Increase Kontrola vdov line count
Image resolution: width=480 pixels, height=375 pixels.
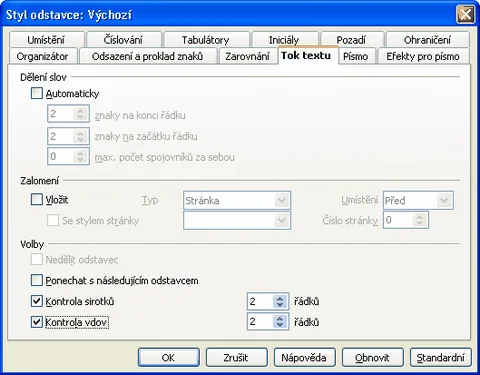point(280,318)
